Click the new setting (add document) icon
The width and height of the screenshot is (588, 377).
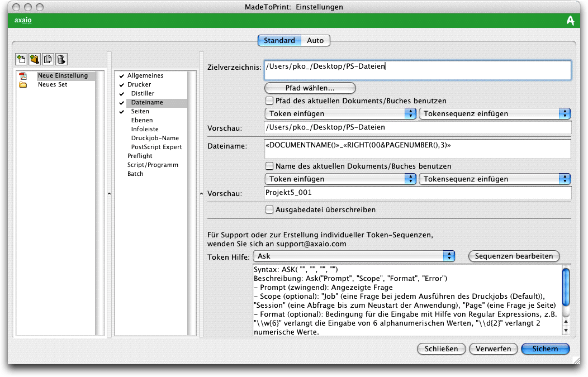[x=21, y=59]
